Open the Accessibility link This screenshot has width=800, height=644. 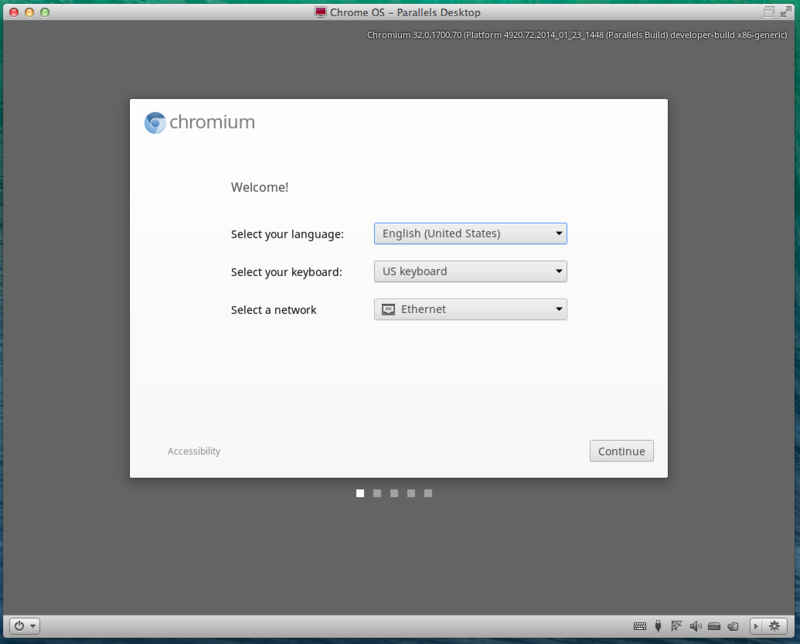tap(194, 451)
